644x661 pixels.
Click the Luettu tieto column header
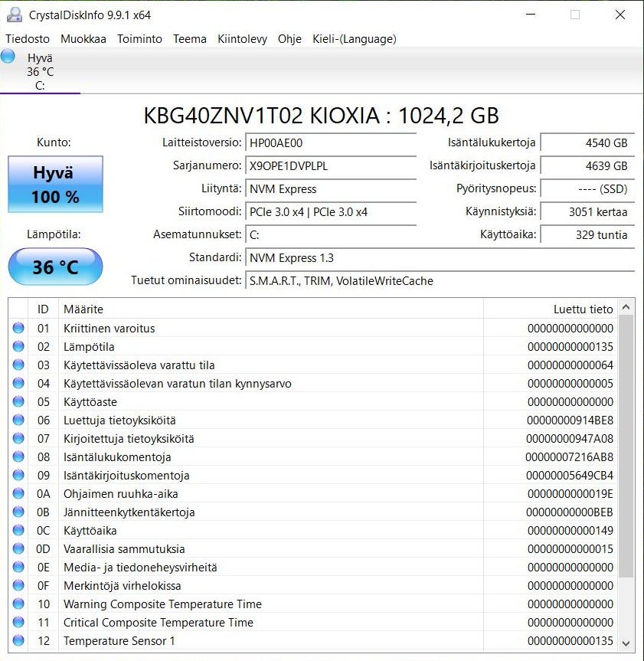(551, 309)
